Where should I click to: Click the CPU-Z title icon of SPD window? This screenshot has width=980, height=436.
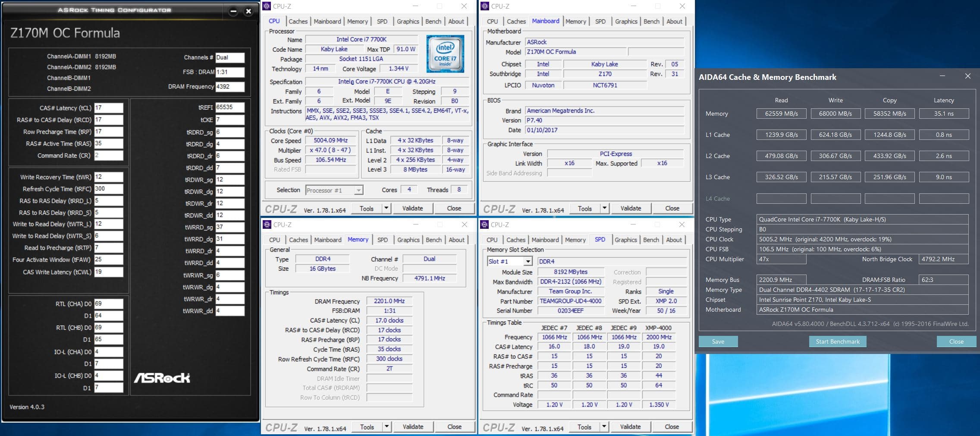pyautogui.click(x=485, y=224)
